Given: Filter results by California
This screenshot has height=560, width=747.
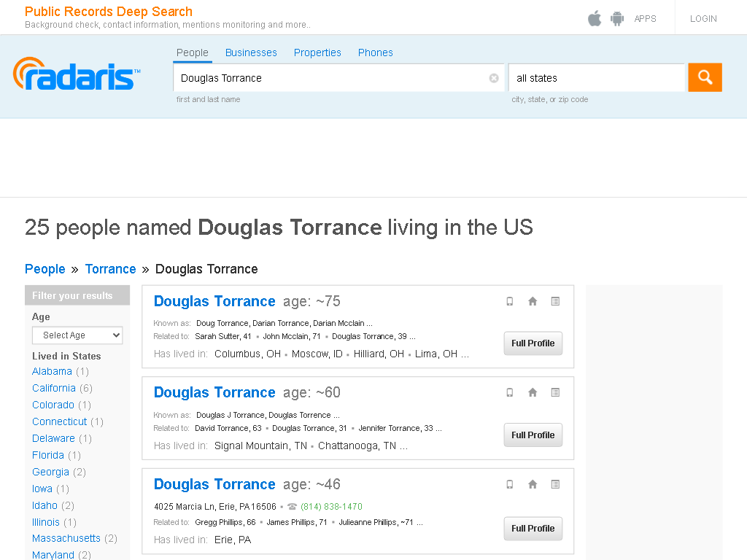Looking at the screenshot, I should click(x=54, y=388).
